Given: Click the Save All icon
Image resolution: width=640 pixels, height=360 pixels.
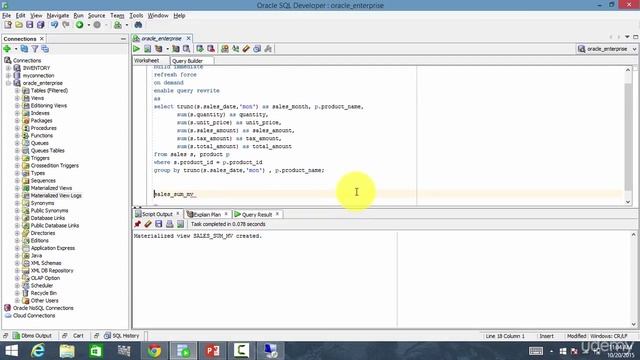Looking at the screenshot, I should pyautogui.click(x=40, y=25).
